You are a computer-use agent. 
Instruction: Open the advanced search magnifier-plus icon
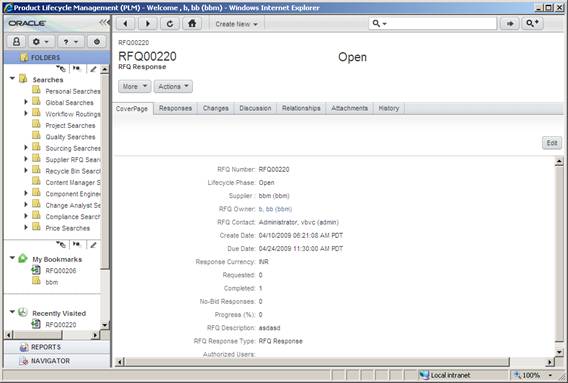click(x=532, y=24)
